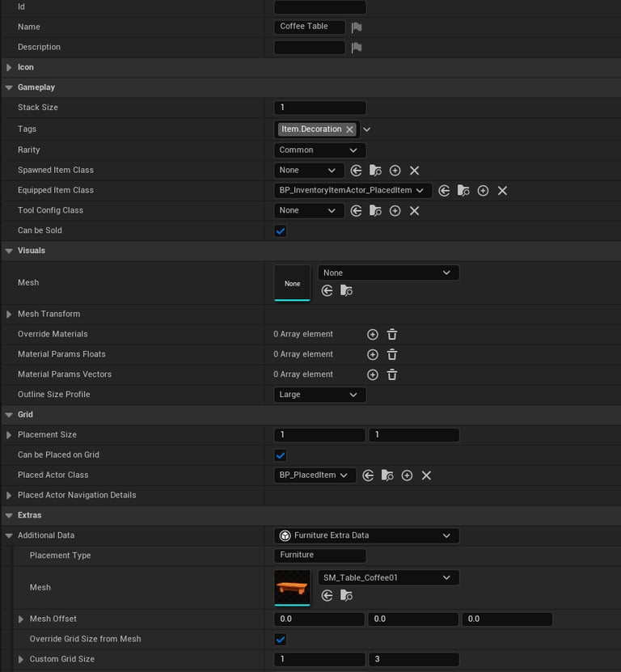Expand the Icon section
621x672 pixels.
9,68
